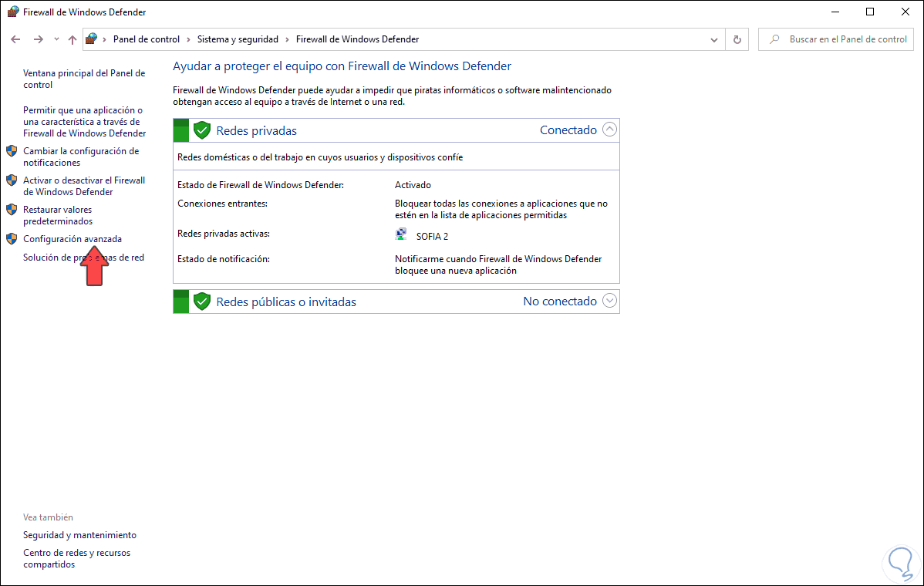924x586 pixels.
Task: Select 'Firewall de Windows Defender' breadcrumb
Action: tap(357, 39)
